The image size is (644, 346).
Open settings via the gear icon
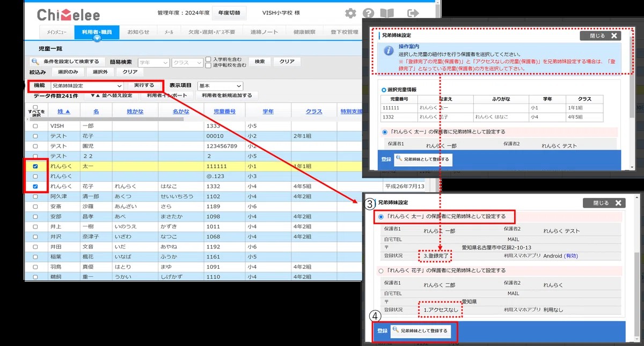point(350,13)
